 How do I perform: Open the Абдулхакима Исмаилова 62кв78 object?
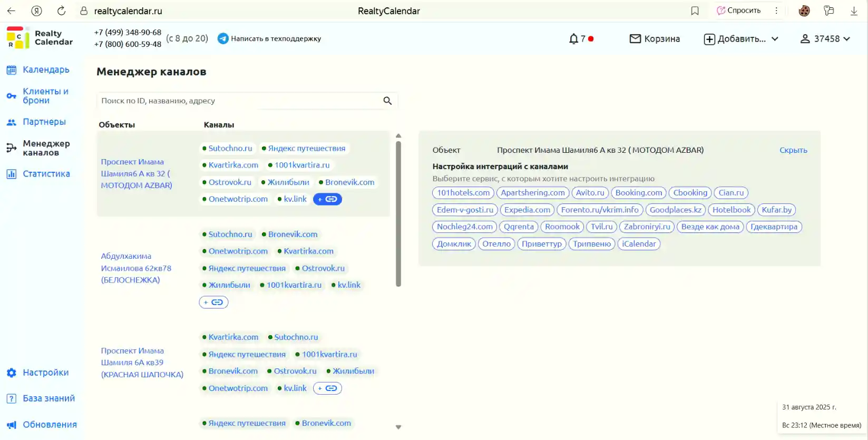[x=136, y=268]
